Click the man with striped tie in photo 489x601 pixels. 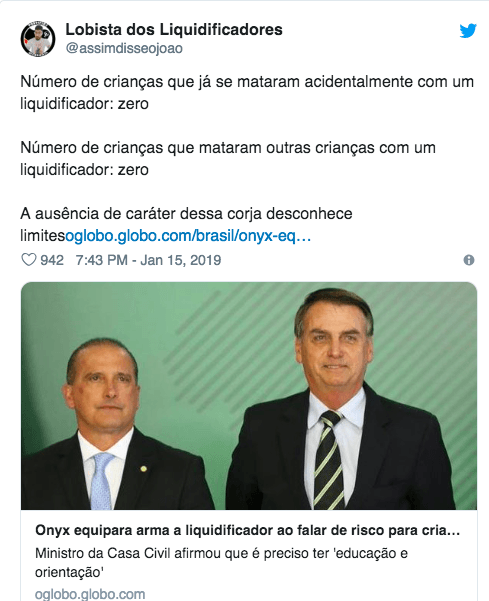(339, 399)
